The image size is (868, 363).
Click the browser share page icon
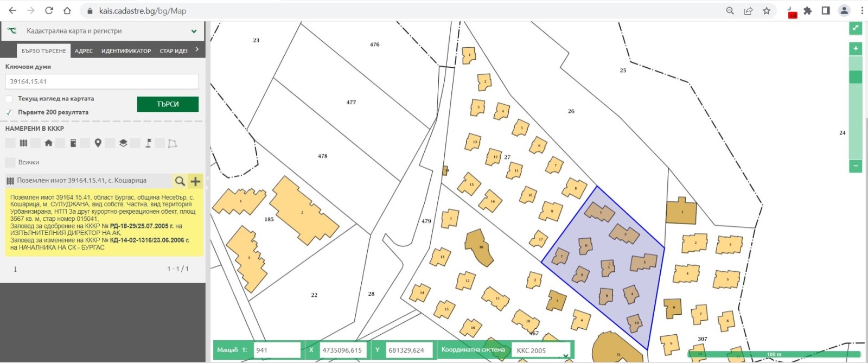(x=748, y=11)
